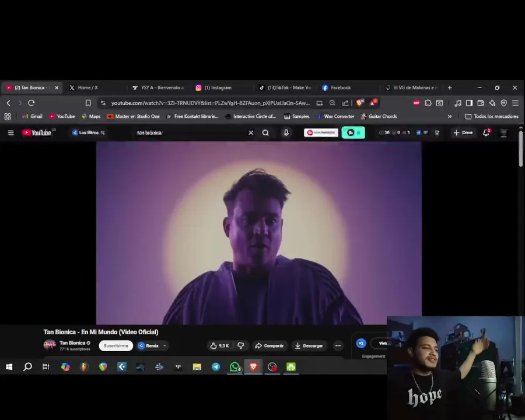
Task: Reload the current YouTube page
Action: tap(31, 103)
